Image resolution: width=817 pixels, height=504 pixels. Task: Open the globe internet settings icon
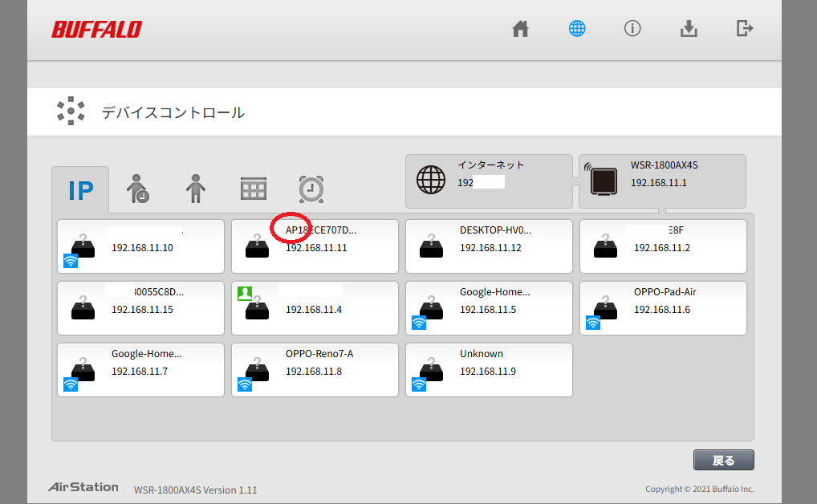(x=577, y=29)
